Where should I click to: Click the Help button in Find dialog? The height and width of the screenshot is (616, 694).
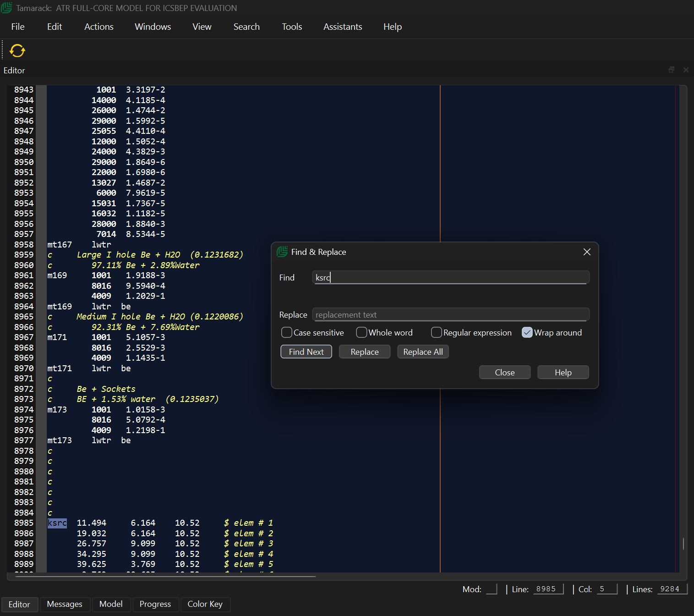coord(563,372)
